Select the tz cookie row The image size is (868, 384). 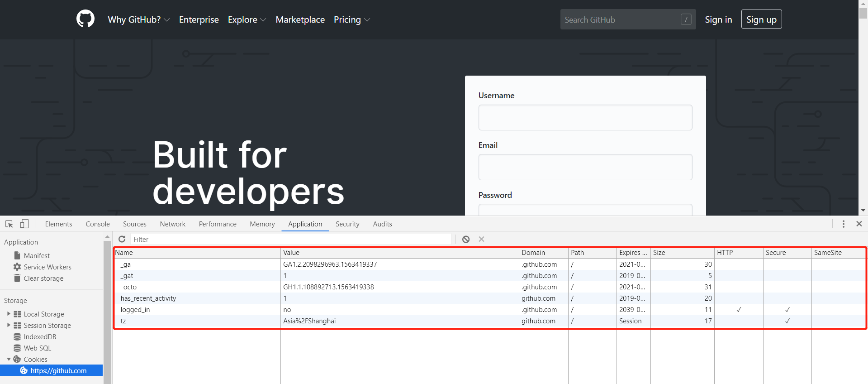pos(490,321)
